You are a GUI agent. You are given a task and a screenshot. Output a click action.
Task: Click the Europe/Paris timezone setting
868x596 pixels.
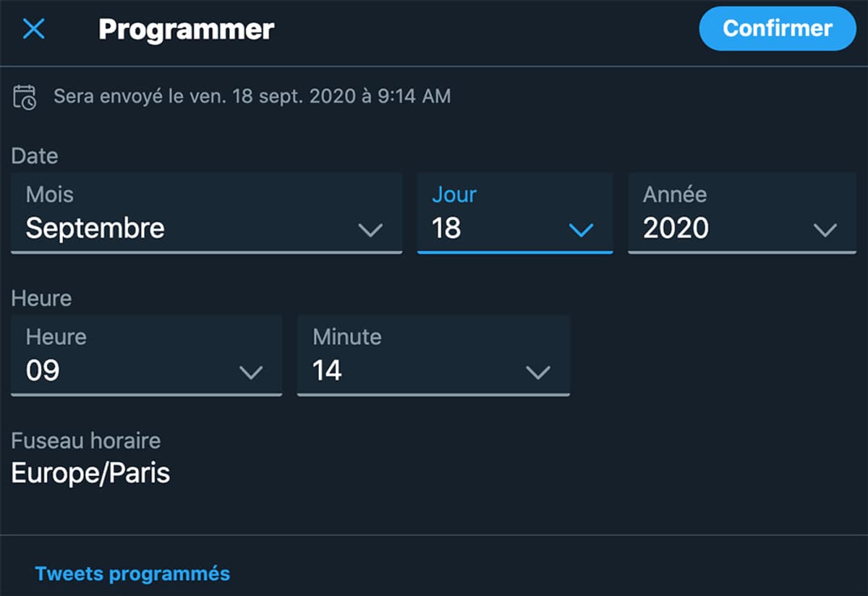coord(90,474)
